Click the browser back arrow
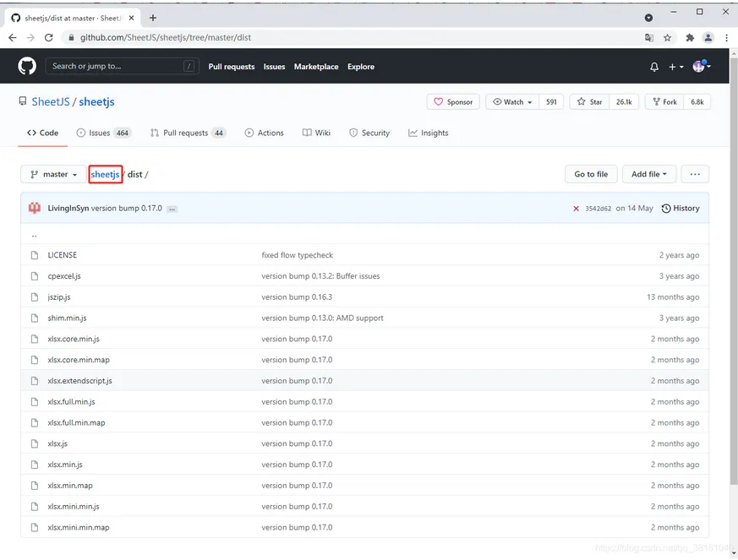 click(x=13, y=38)
